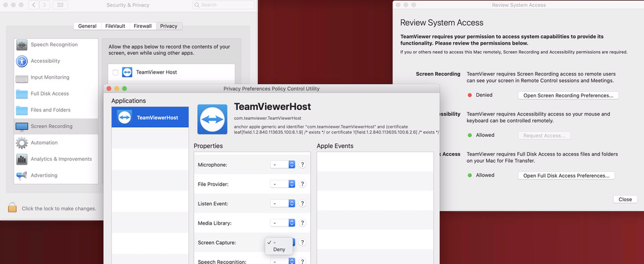This screenshot has height=264, width=644.
Task: Click Open Screen Recording Preferences button
Action: [x=568, y=96]
